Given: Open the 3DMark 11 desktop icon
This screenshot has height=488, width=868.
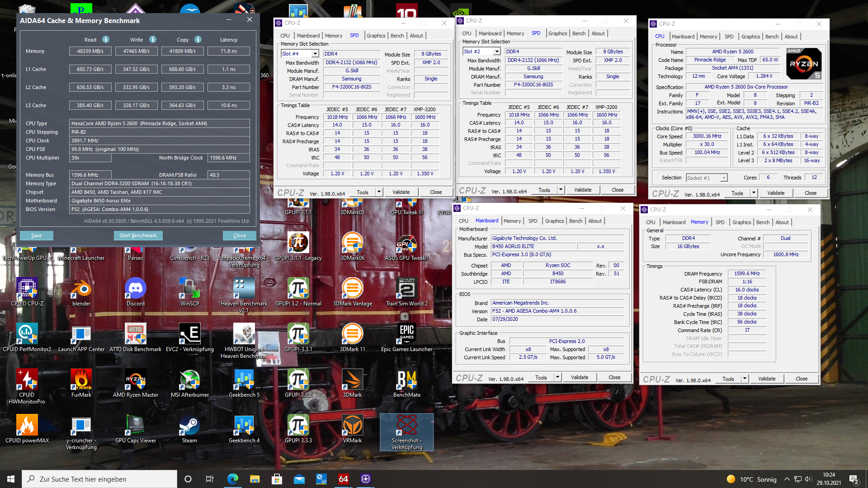Looking at the screenshot, I should pos(352,338).
